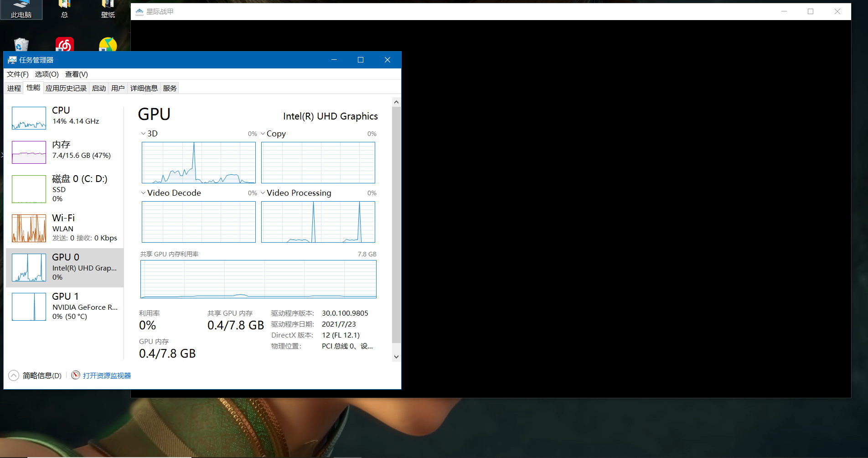Click 打开资源监视器 to open Resource Monitor

[x=107, y=375]
